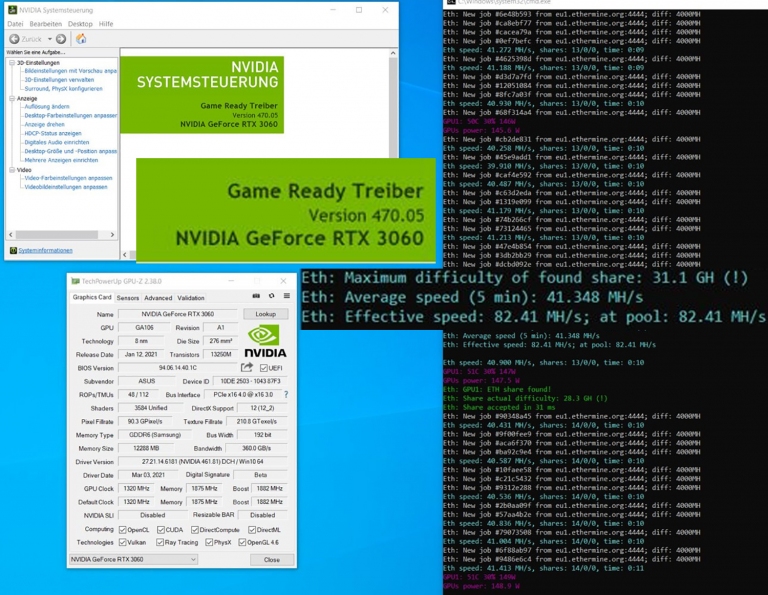Image resolution: width=768 pixels, height=595 pixels.
Task: Open Videobildeinstellungen anpassen link
Action: click(x=66, y=187)
